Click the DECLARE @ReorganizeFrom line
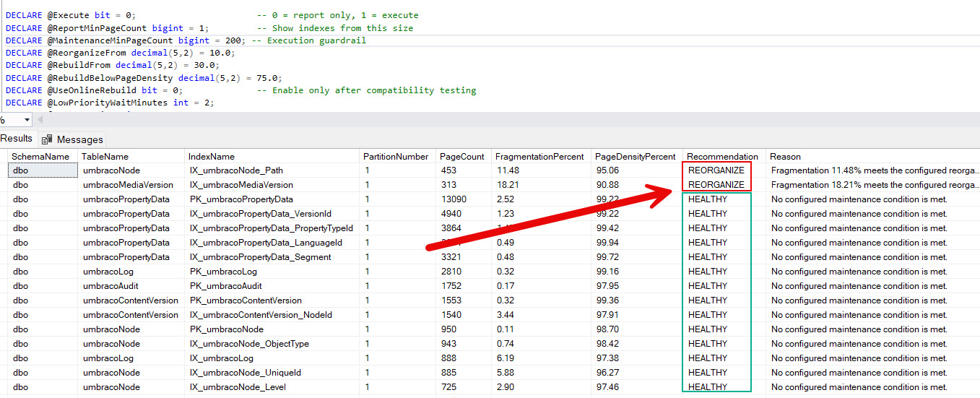 [120, 53]
